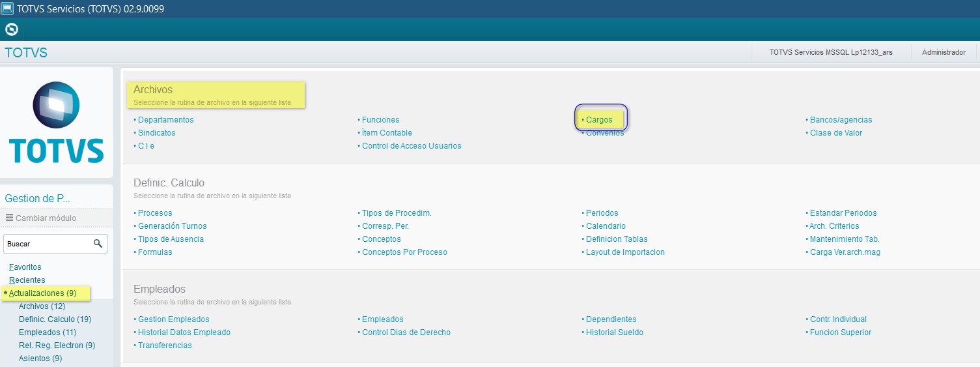Open the Funciones routine
Image resolution: width=980 pixels, height=367 pixels.
(x=380, y=120)
